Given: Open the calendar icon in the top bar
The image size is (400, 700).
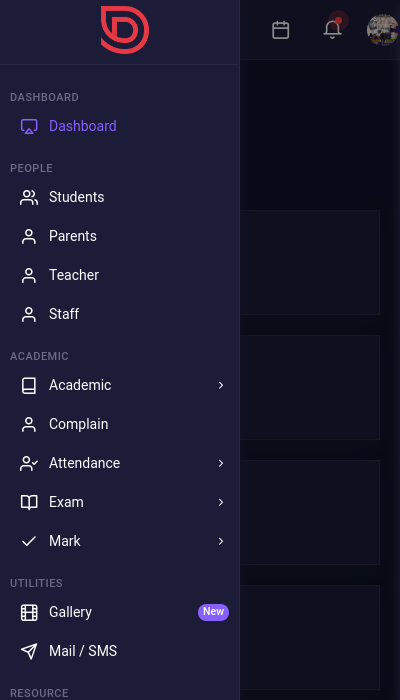Looking at the screenshot, I should point(281,30).
